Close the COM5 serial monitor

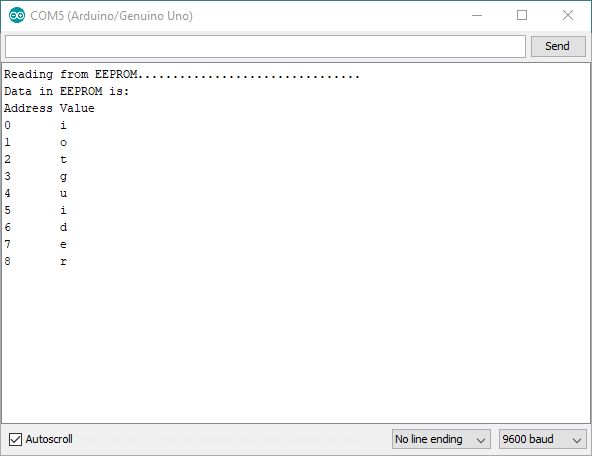[567, 15]
